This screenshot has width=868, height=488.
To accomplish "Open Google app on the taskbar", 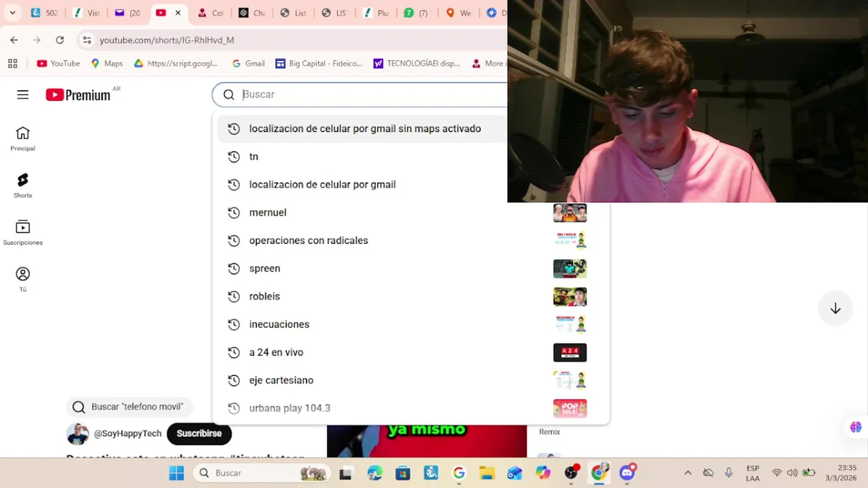I will coord(459,473).
